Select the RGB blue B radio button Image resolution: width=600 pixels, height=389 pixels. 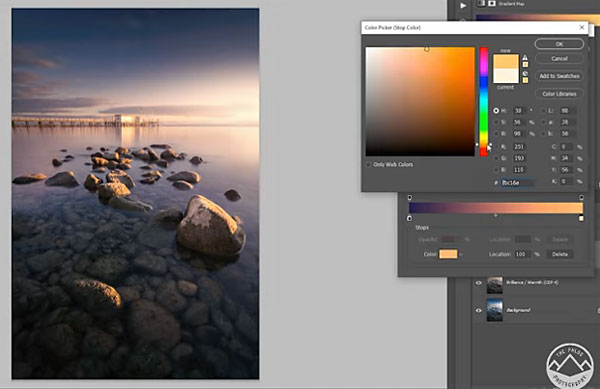(496, 169)
